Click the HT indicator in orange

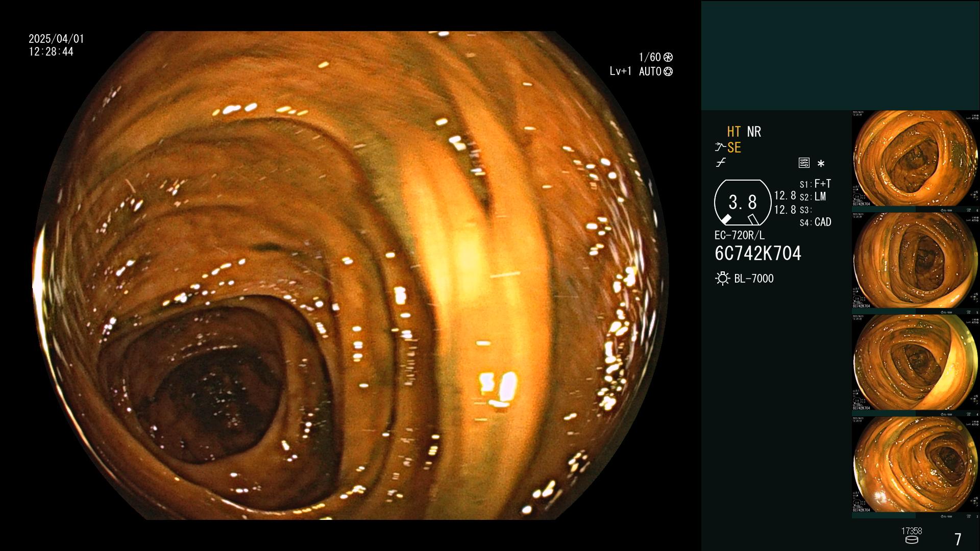734,132
